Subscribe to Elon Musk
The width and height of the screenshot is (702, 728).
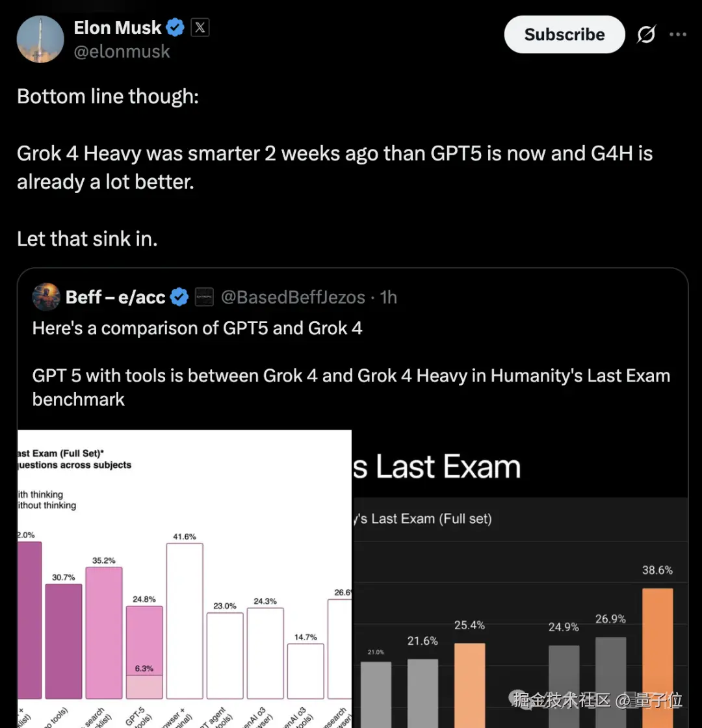565,34
